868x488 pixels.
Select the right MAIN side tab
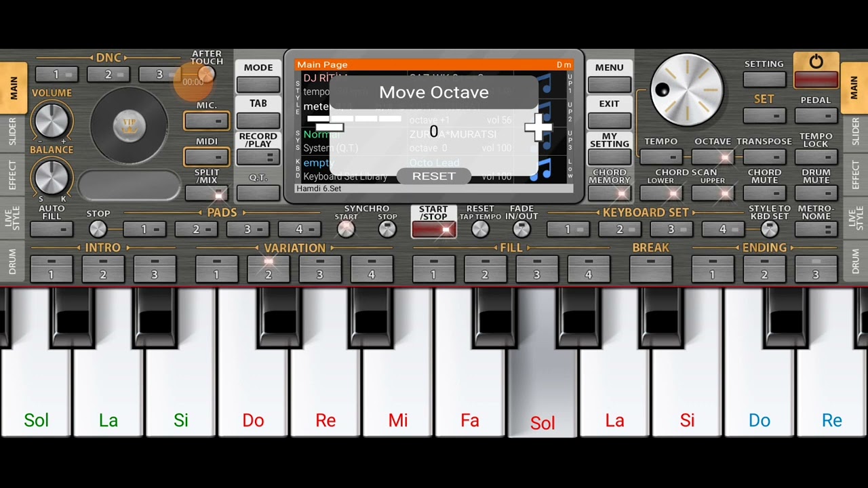point(854,88)
